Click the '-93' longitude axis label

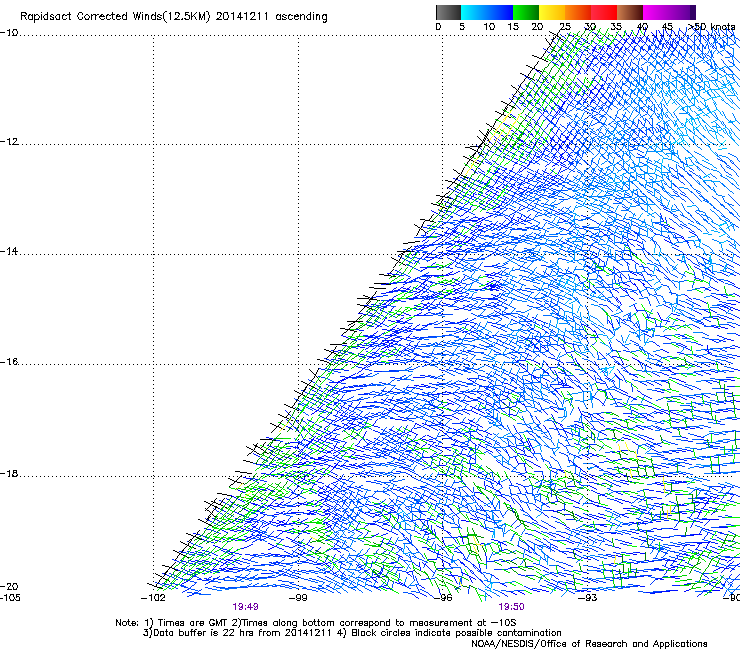tap(588, 598)
